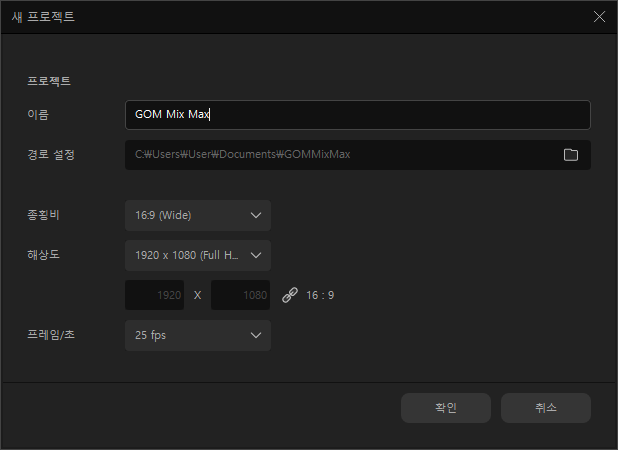
Task: Click the 프레임/초 label
Action: [x=51, y=335]
